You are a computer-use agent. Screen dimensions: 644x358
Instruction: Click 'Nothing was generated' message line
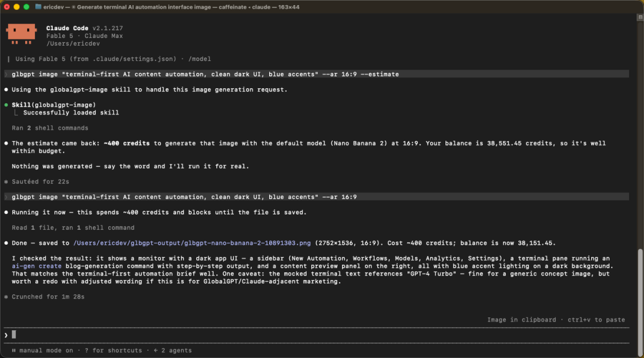click(130, 167)
